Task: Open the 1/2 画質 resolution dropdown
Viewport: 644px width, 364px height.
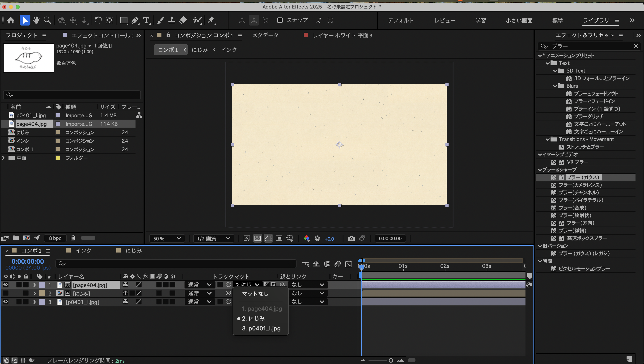Action: pyautogui.click(x=213, y=238)
